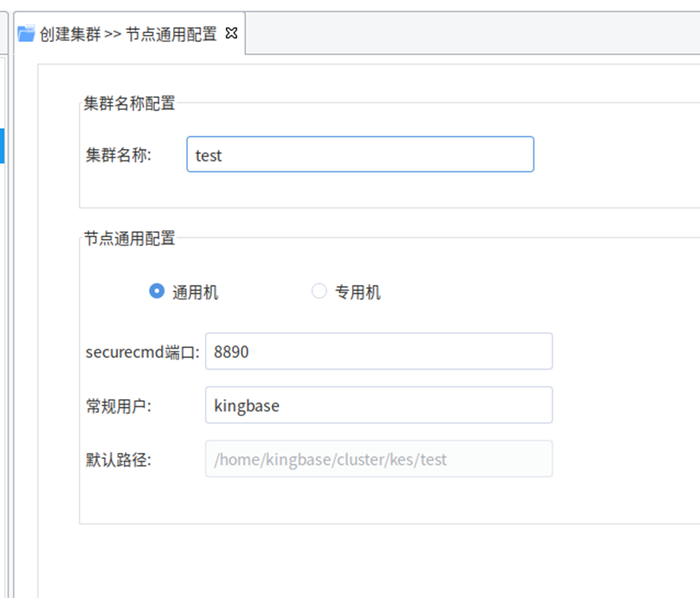Click the left panel vertical divider
Viewport: 700px width, 598px height.
pos(10,324)
